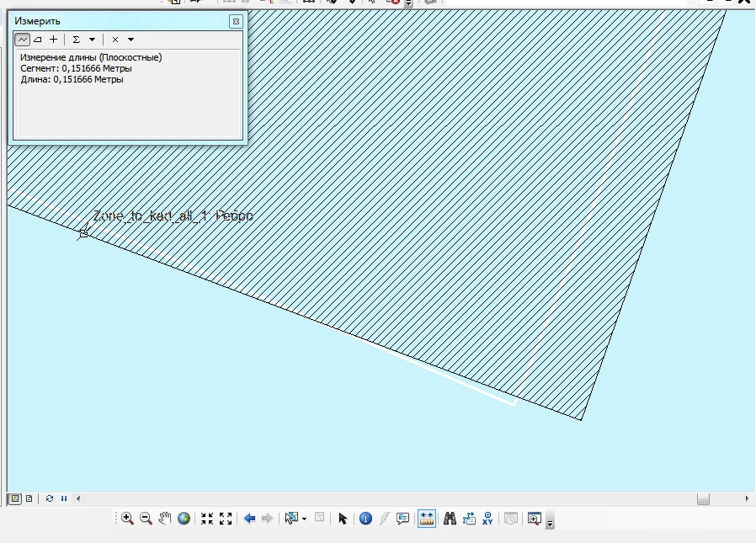Switch to Layout View tab
Image resolution: width=756 pixels, height=543 pixels.
29,498
